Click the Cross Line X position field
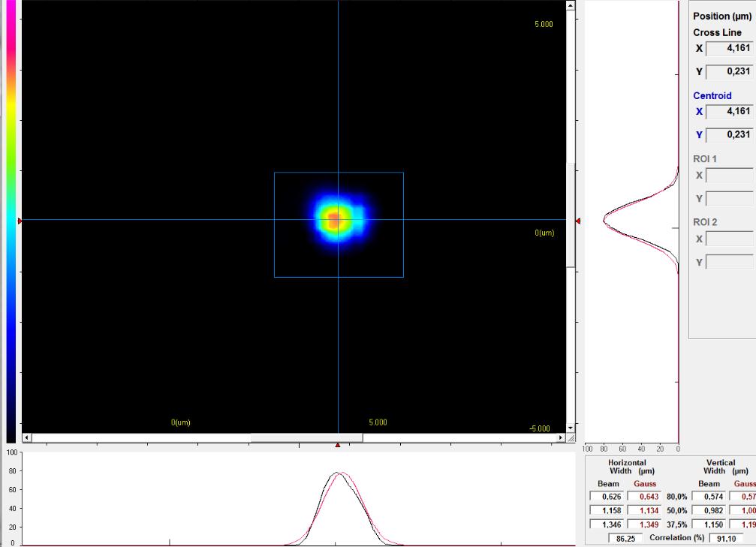756x547 pixels. coord(730,48)
